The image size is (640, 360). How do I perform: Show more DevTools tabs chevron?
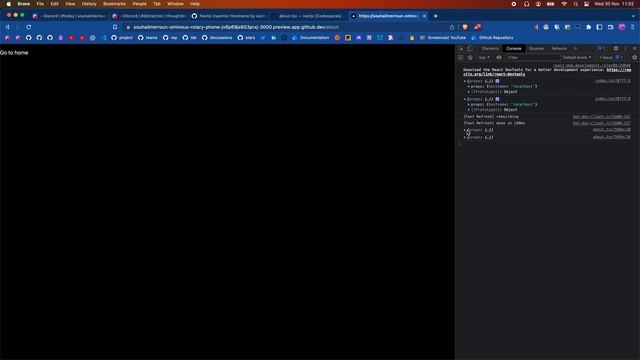point(576,49)
